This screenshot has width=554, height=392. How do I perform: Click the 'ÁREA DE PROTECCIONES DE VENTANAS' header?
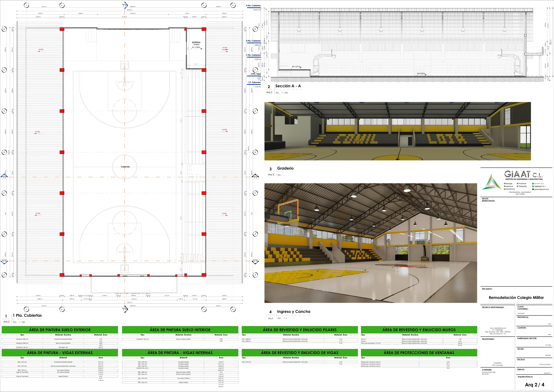(x=419, y=353)
